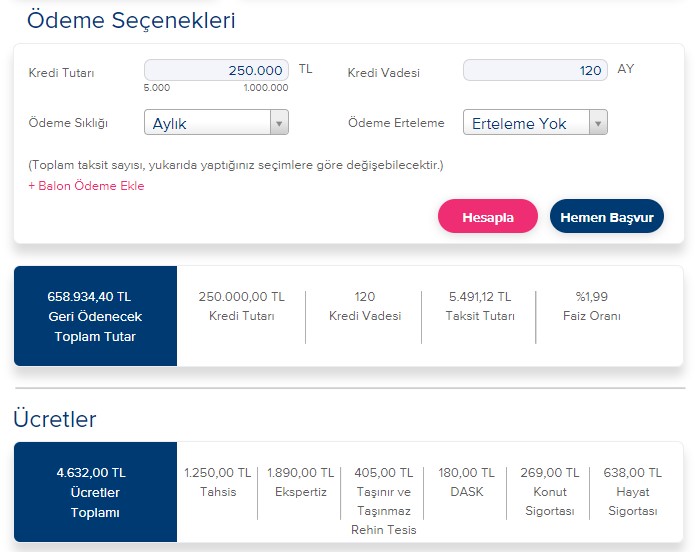Select the 5.491,12 TL Taksit Tutarı value

(480, 296)
